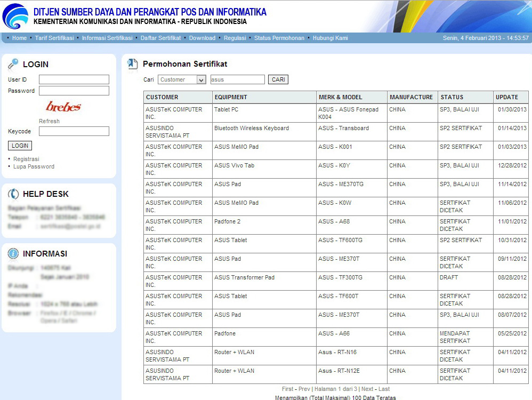The width and height of the screenshot is (532, 400).
Task: Select the ASUS - TF300TG model cell
Action: click(351, 281)
